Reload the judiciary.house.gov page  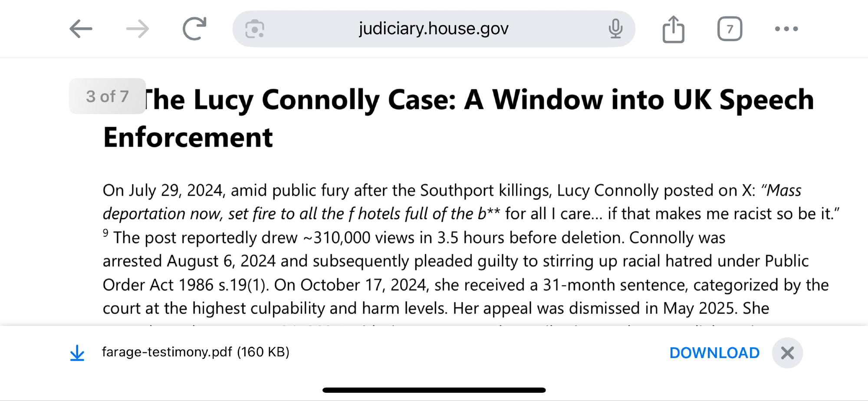point(194,29)
